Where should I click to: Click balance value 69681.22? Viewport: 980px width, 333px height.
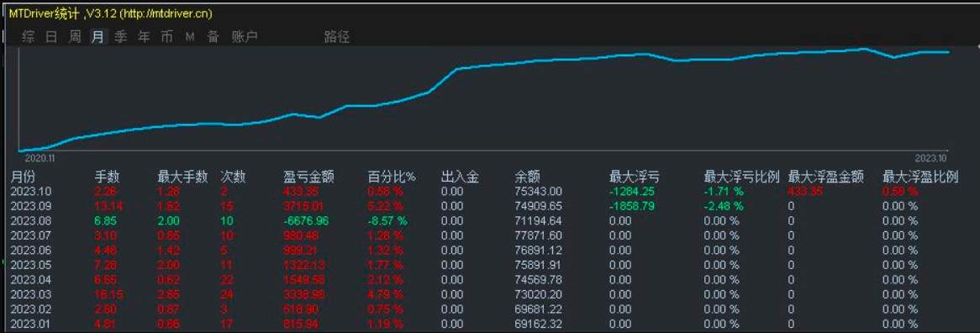tap(538, 309)
